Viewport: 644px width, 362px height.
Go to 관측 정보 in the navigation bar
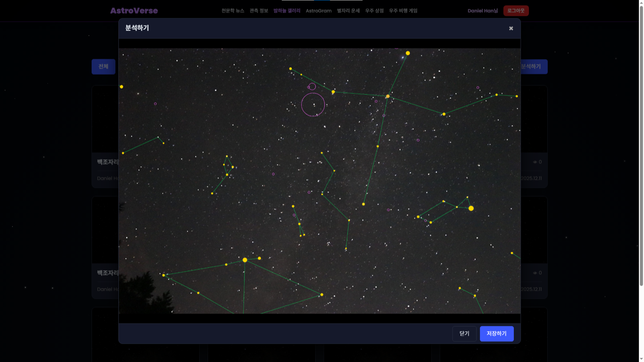[x=259, y=11]
